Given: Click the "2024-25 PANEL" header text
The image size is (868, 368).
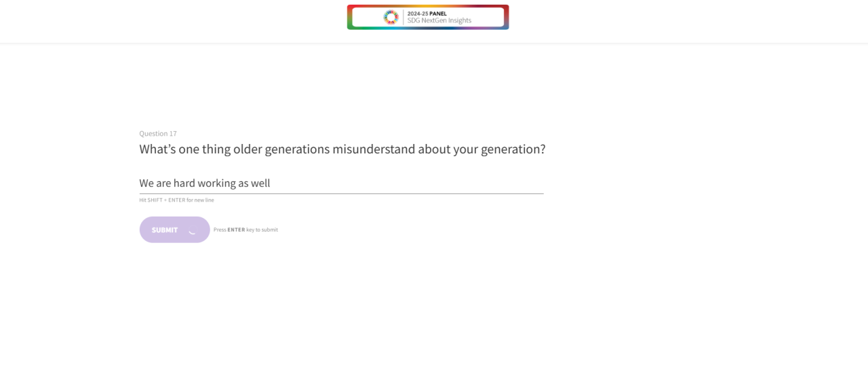Looking at the screenshot, I should pyautogui.click(x=427, y=14).
